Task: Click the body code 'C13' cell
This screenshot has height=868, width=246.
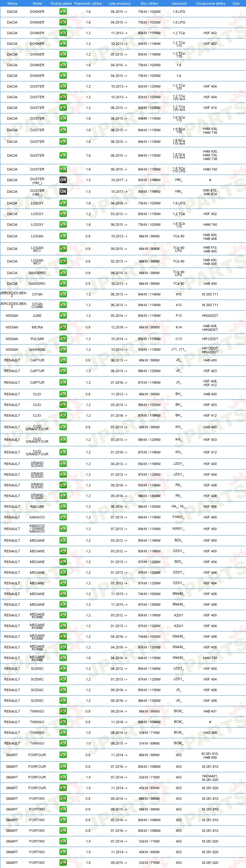Action: (x=178, y=339)
